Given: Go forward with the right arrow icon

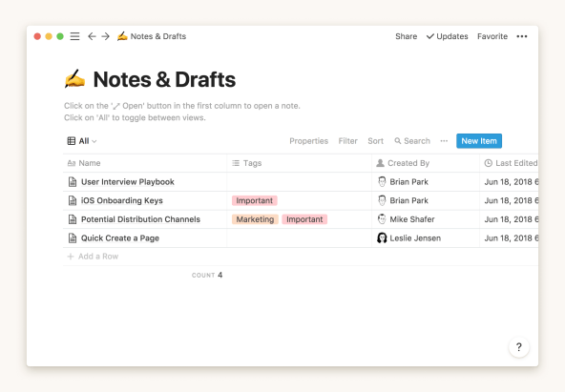Looking at the screenshot, I should [106, 36].
